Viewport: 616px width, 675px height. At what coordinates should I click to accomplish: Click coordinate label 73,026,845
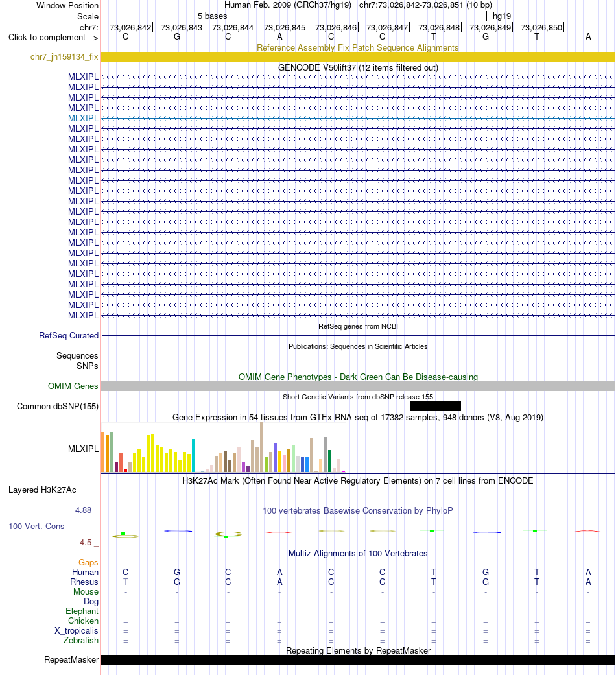click(285, 27)
